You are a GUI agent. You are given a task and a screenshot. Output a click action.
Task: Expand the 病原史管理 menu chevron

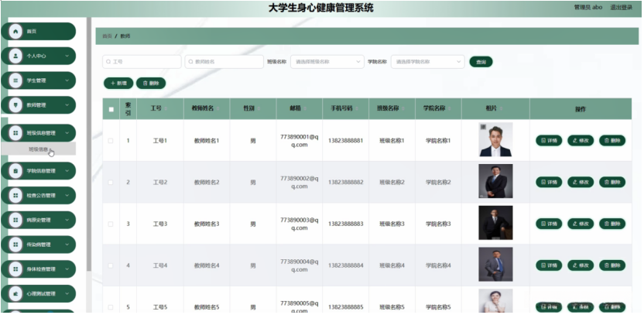pos(67,220)
